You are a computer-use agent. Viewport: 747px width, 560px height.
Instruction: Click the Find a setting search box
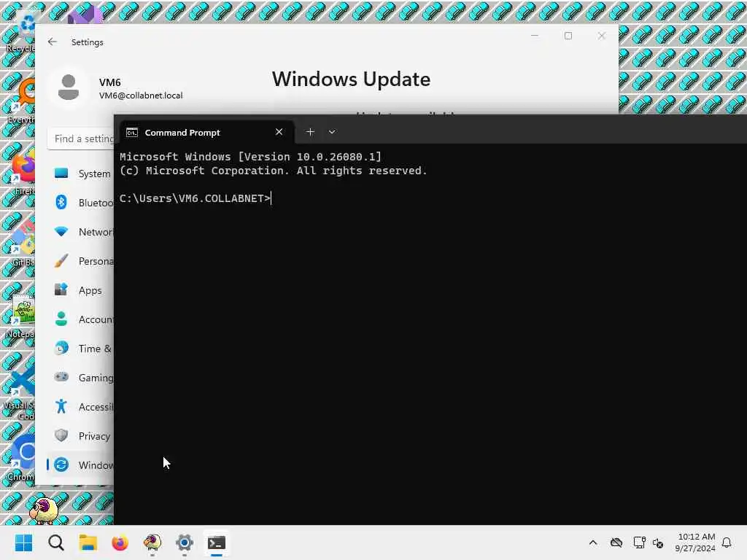pos(81,139)
